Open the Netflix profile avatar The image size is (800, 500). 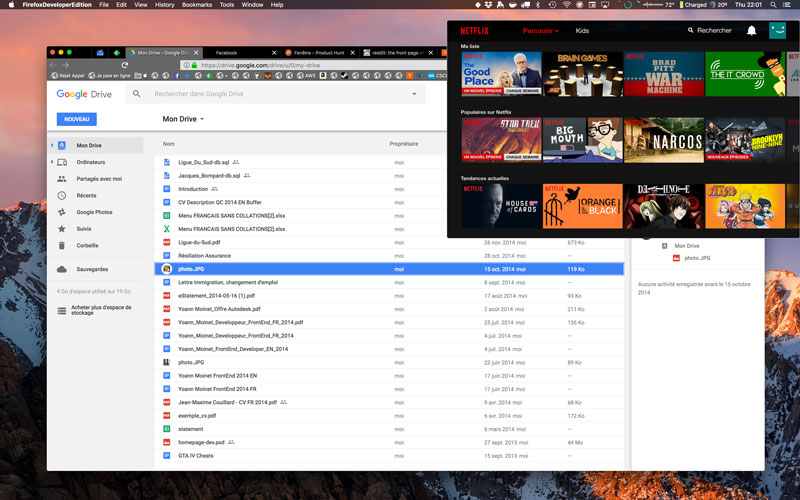(778, 31)
